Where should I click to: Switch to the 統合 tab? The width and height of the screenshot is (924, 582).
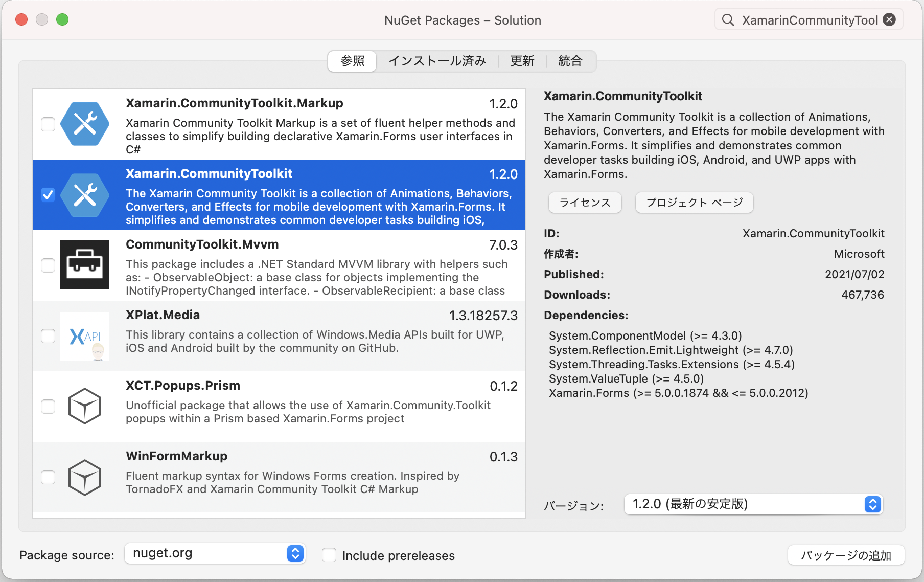click(570, 61)
